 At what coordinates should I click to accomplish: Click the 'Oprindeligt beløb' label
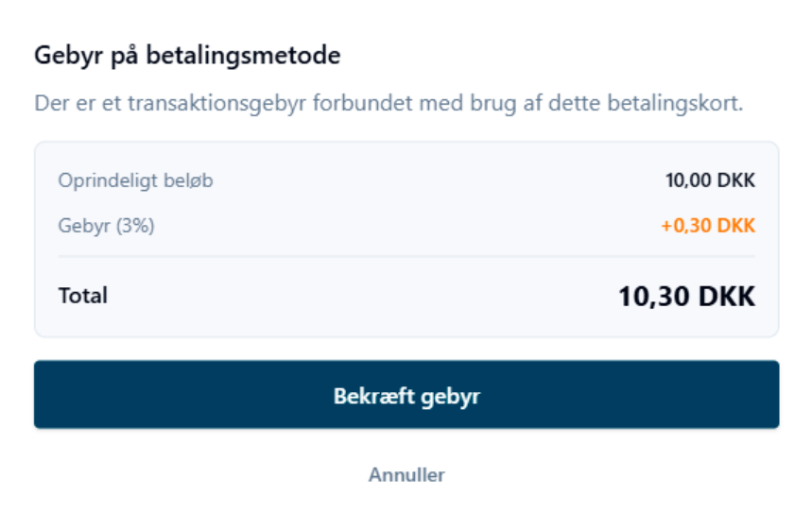click(x=135, y=180)
